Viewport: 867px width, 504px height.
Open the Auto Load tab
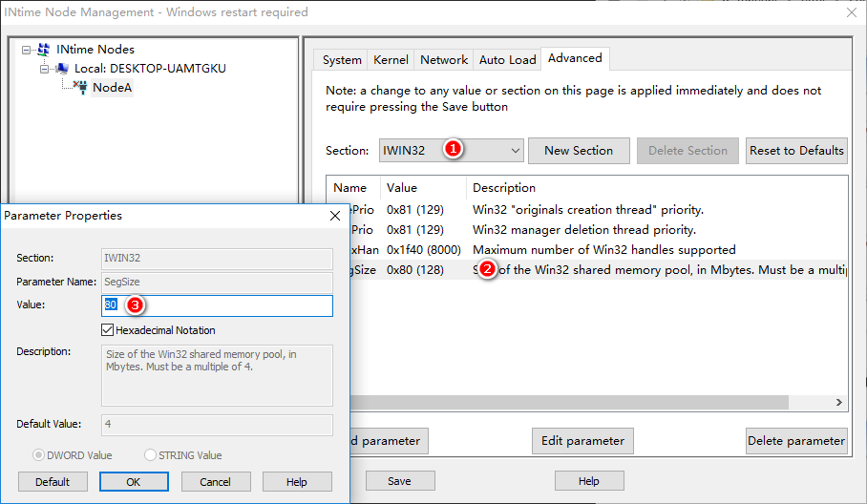click(507, 60)
